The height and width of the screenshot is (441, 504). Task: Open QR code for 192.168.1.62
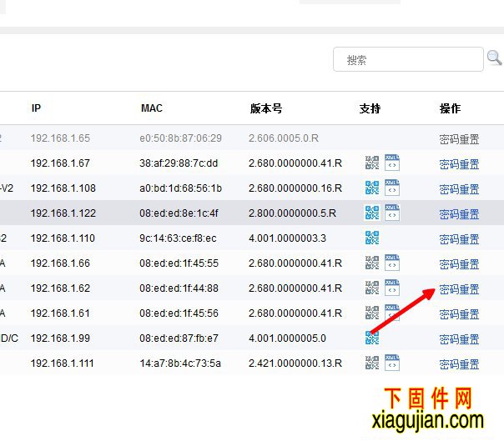pyautogui.click(x=372, y=288)
